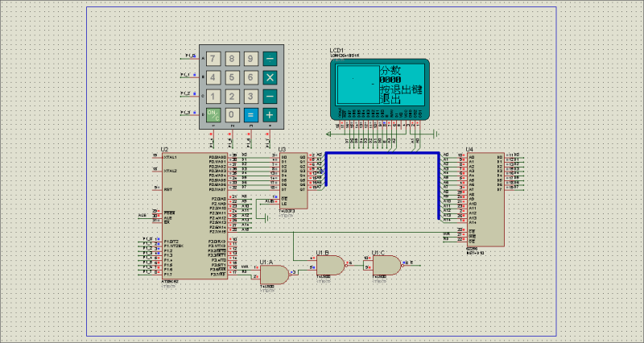The width and height of the screenshot is (644, 343).
Task: Select the U1:B NAND gate
Action: coord(331,264)
